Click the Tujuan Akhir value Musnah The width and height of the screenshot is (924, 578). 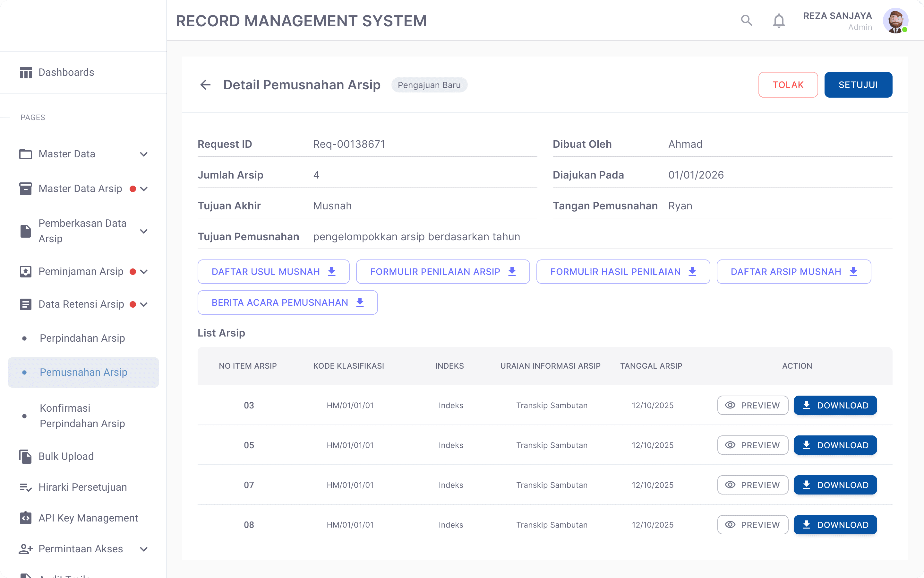coord(332,206)
